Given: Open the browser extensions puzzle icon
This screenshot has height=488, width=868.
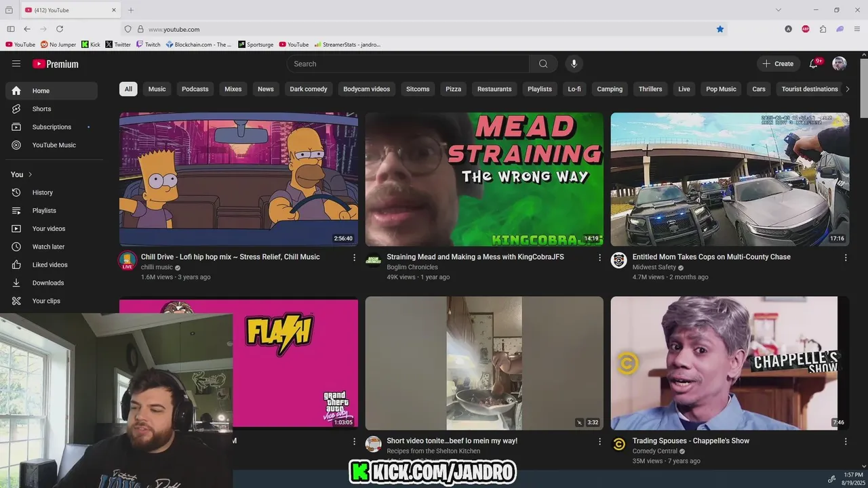Looking at the screenshot, I should point(823,29).
